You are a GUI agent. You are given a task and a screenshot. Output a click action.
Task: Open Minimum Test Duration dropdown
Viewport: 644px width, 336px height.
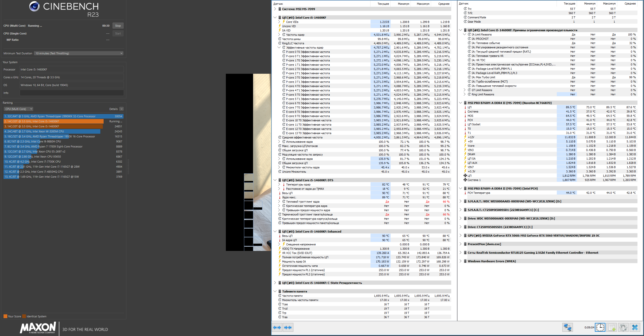(x=79, y=53)
